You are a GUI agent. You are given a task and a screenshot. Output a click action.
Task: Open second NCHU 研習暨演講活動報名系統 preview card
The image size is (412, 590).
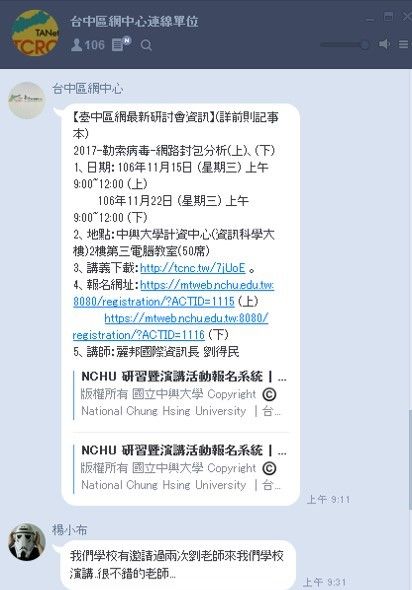pyautogui.click(x=181, y=468)
